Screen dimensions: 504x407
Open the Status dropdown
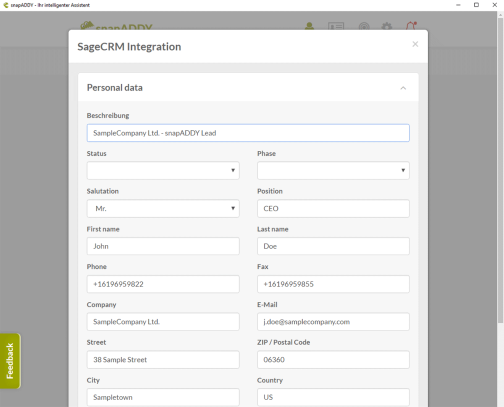(x=163, y=170)
